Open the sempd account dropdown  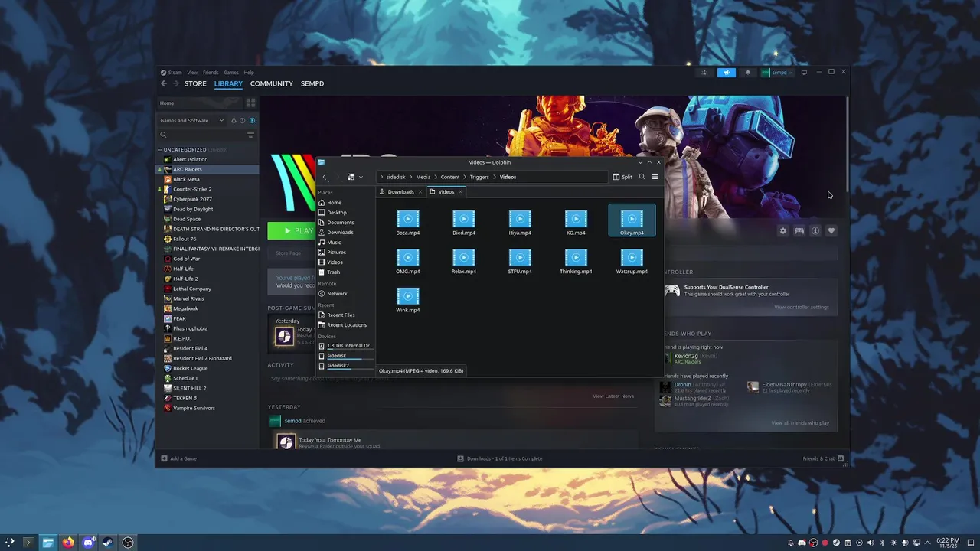click(x=776, y=73)
